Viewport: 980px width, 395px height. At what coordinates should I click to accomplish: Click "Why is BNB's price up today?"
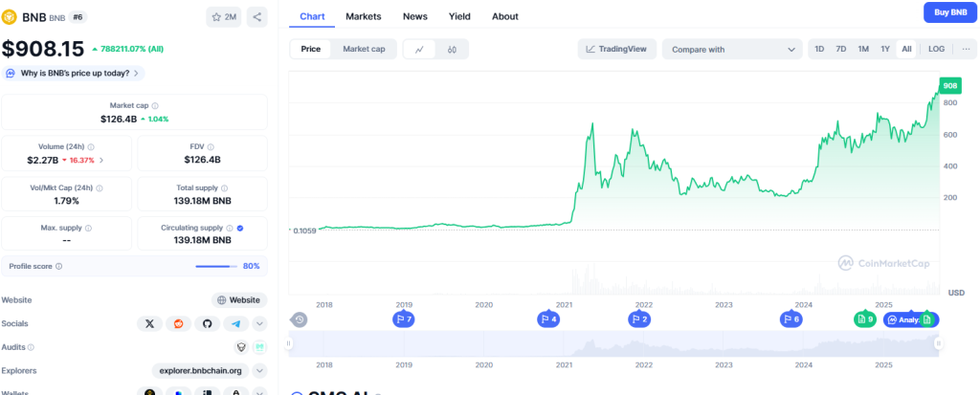[73, 73]
